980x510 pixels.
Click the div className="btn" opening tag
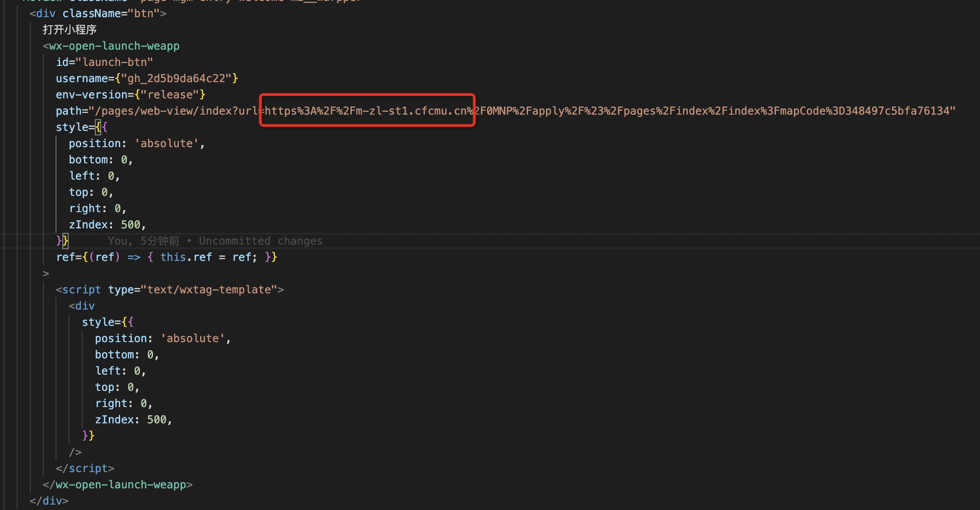pos(98,14)
